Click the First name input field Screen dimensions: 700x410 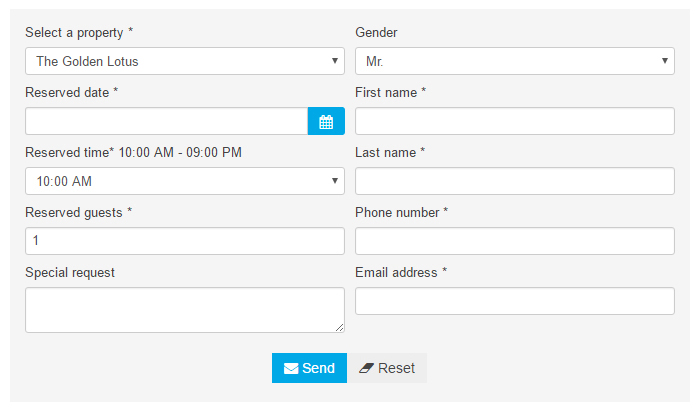[x=514, y=122]
